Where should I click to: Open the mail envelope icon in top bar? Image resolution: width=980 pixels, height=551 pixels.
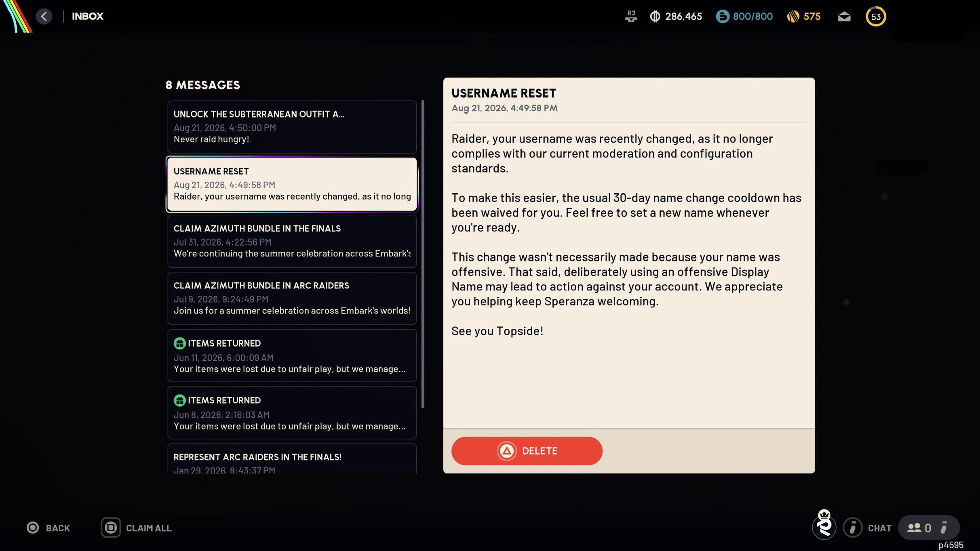[844, 17]
